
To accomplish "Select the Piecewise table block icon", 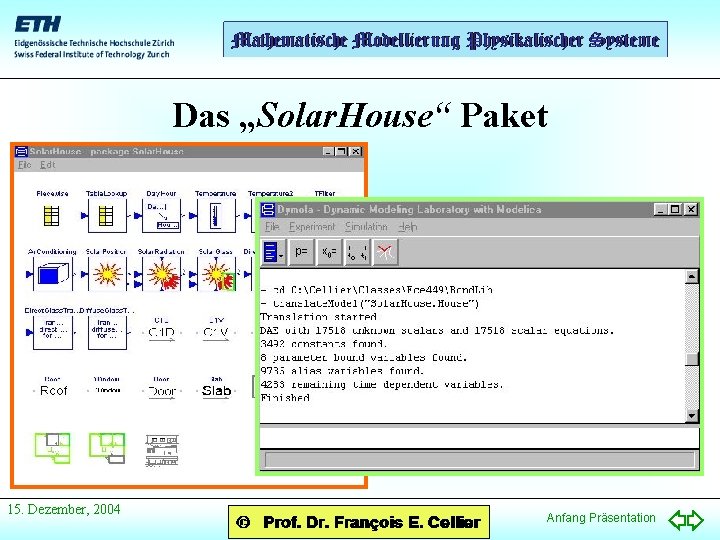I will pyautogui.click(x=51, y=216).
